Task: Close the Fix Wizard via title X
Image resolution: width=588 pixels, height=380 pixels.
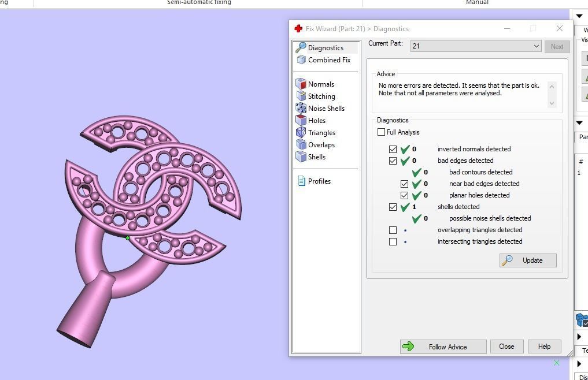Action: (560, 28)
